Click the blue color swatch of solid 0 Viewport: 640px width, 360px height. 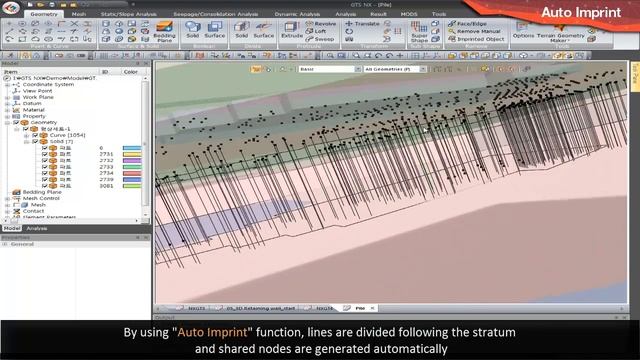[x=132, y=148]
